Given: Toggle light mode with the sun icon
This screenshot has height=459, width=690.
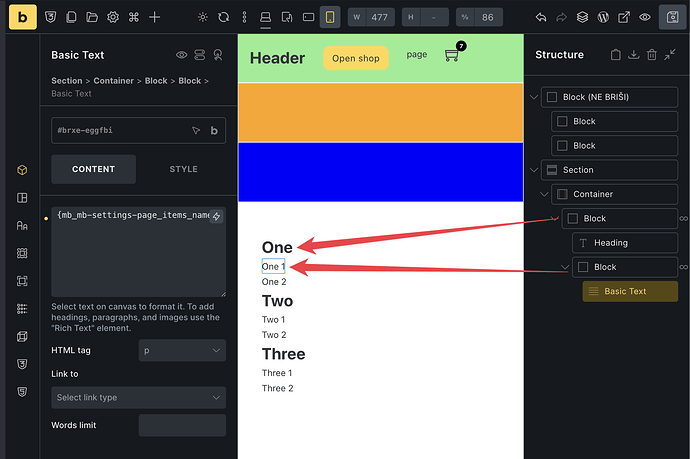Looking at the screenshot, I should [202, 17].
